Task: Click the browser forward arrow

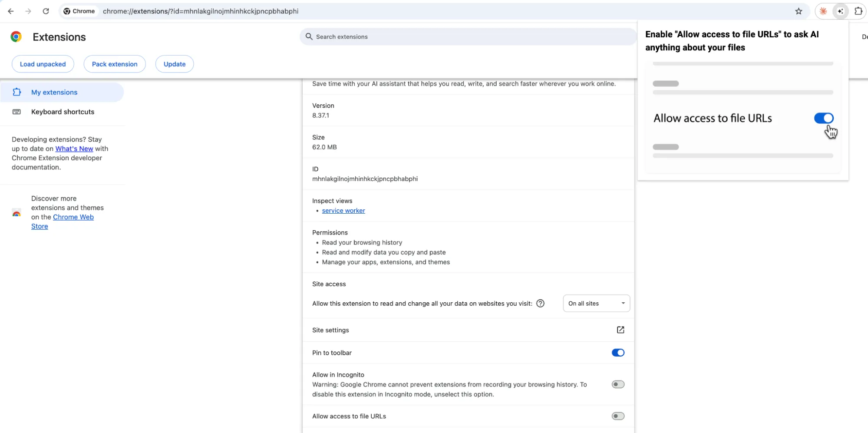Action: coord(28,11)
